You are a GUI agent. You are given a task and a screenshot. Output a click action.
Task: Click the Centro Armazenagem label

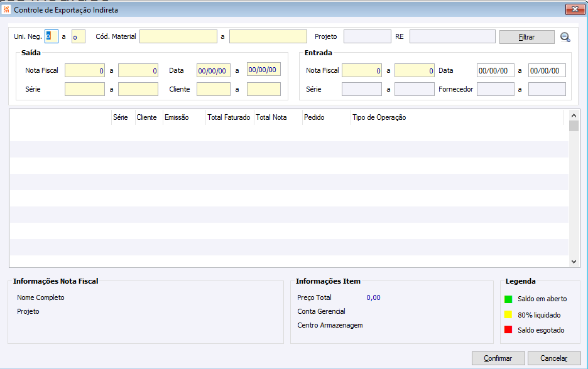(330, 325)
